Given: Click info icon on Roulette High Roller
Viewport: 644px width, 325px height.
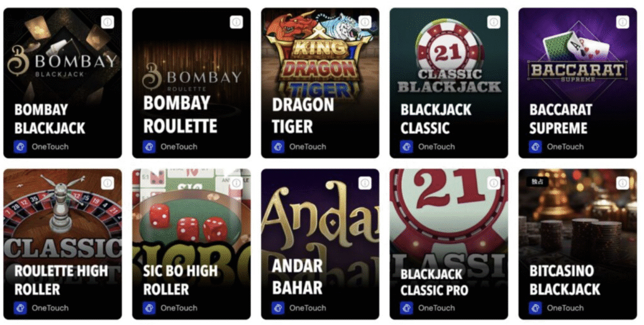Looking at the screenshot, I should [x=108, y=183].
